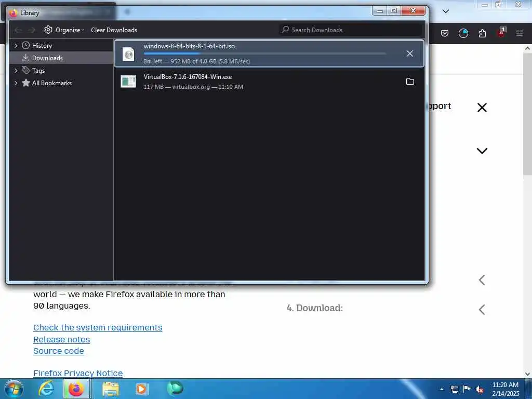Click Firefox taskbar button

(x=77, y=389)
